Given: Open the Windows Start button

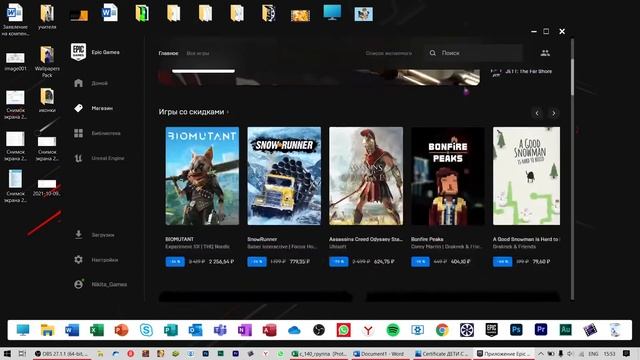Looking at the screenshot, I should [7, 354].
